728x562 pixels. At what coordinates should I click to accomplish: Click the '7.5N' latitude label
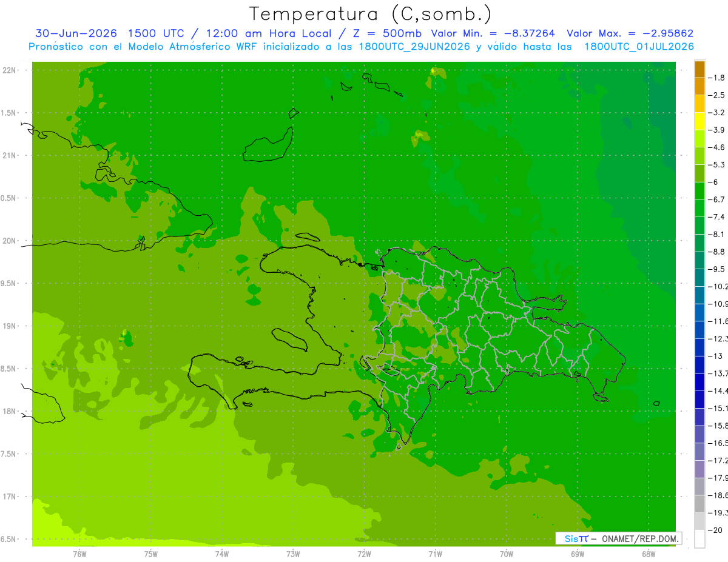point(9,454)
